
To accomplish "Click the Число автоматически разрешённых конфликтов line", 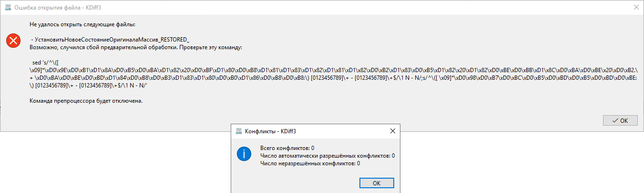I will coord(327,155).
